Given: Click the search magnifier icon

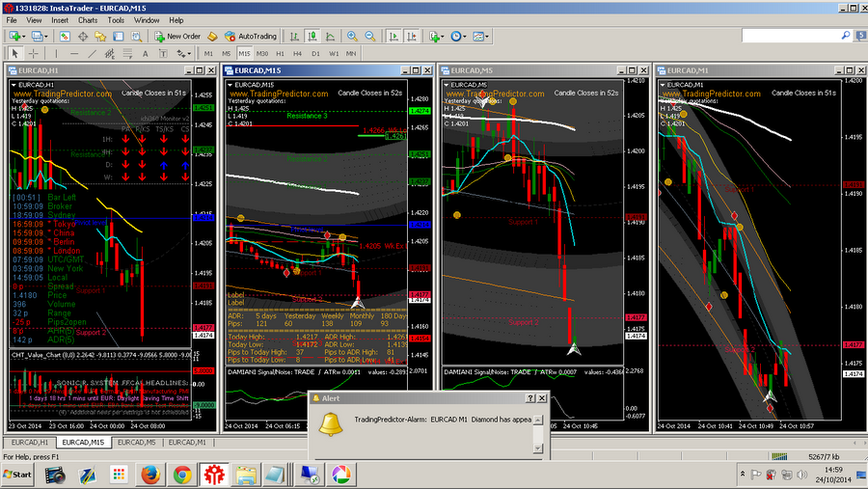Looking at the screenshot, I should [845, 36].
